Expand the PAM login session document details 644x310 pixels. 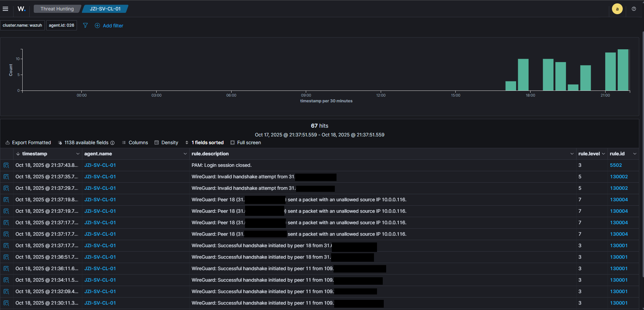6,165
